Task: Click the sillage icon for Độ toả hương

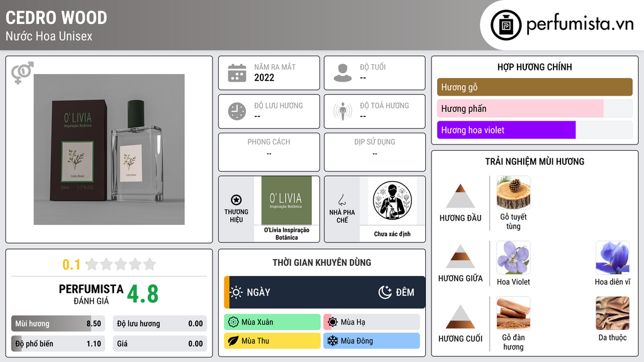Action: (343, 111)
